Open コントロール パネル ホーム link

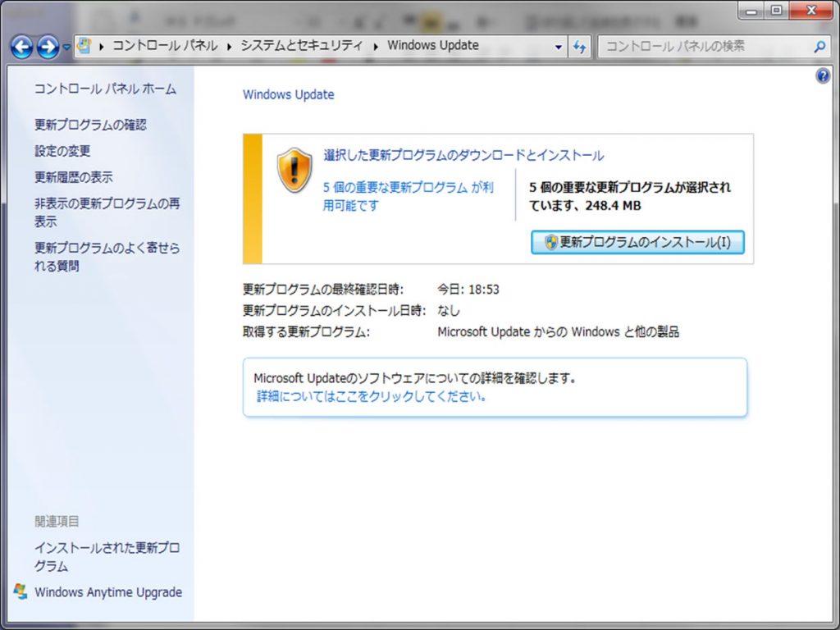[x=106, y=89]
